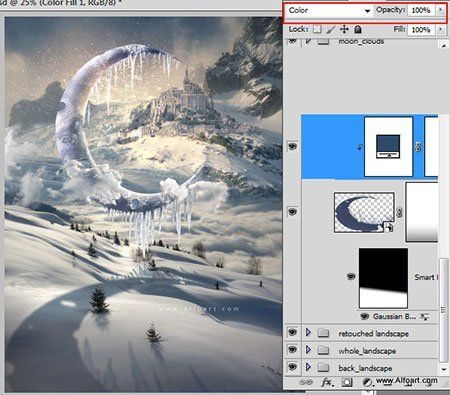Click the layers panel scroll up arrow
This screenshot has width=450, height=395.
pos(444,45)
